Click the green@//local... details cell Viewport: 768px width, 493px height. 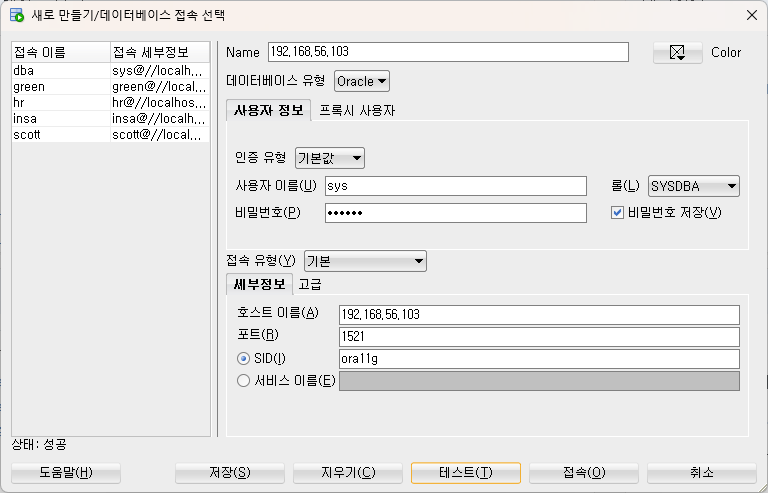pyautogui.click(x=160, y=87)
